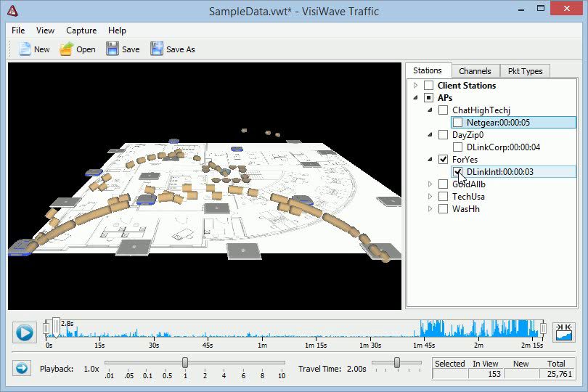The image size is (588, 392).
Task: Click the 1m mark on the timeline
Action: tap(262, 345)
